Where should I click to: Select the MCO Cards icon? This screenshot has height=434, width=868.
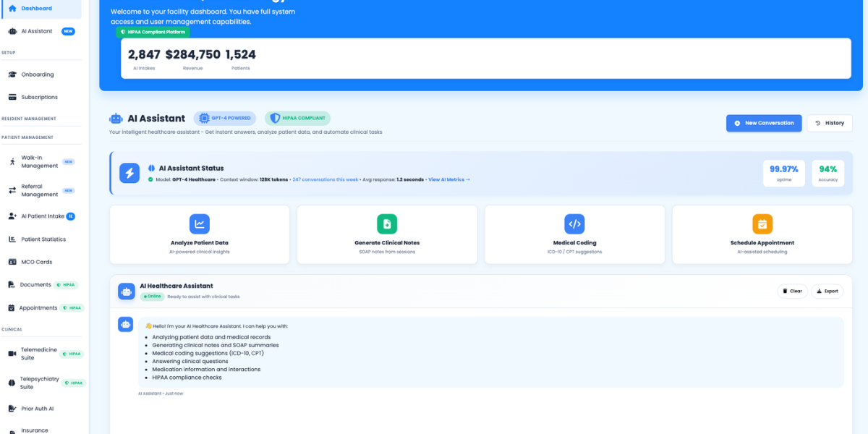pyautogui.click(x=12, y=262)
